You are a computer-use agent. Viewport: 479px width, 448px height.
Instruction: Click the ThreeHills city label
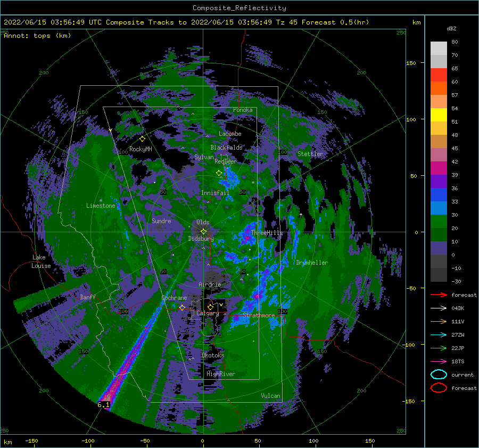click(267, 233)
